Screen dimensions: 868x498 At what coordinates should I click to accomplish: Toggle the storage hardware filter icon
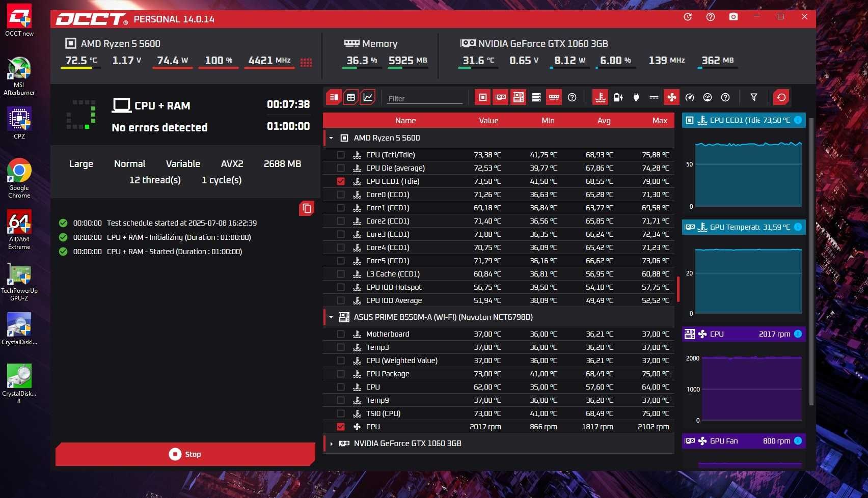click(536, 97)
